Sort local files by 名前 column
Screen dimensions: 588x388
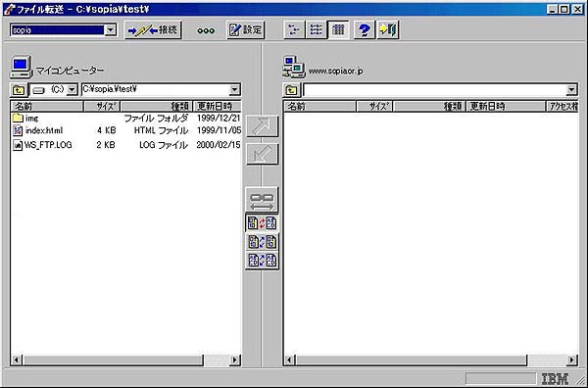click(x=47, y=107)
